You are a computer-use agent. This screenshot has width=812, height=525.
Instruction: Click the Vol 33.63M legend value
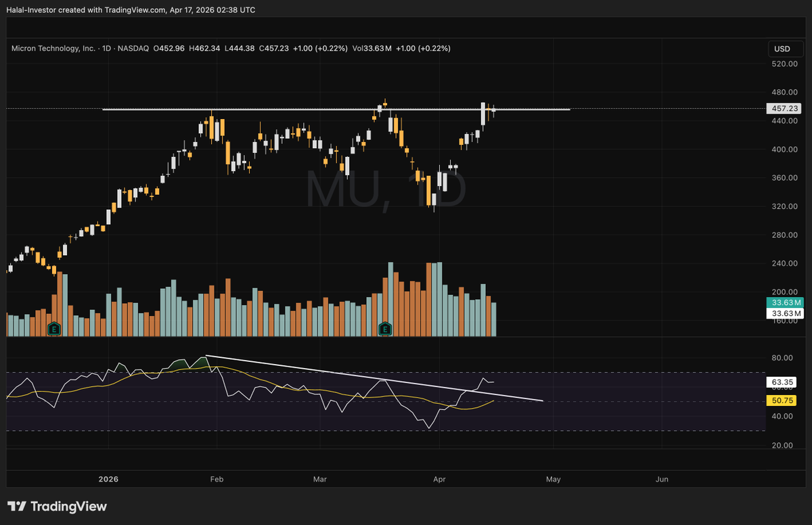[x=372, y=49]
